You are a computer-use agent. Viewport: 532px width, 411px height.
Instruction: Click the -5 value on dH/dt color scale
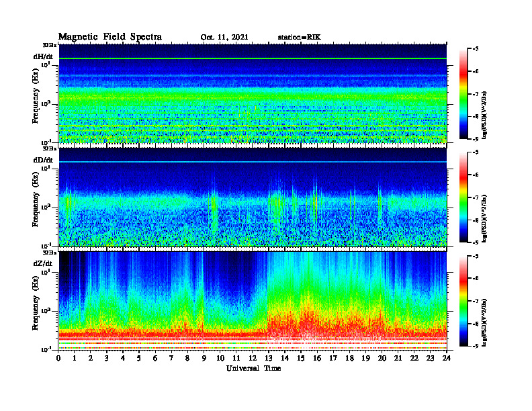pos(475,49)
